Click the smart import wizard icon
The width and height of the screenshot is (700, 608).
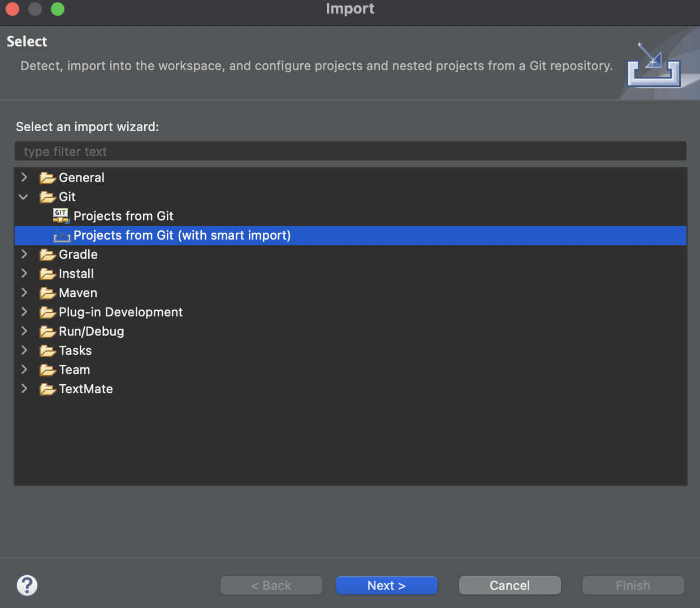(62, 235)
